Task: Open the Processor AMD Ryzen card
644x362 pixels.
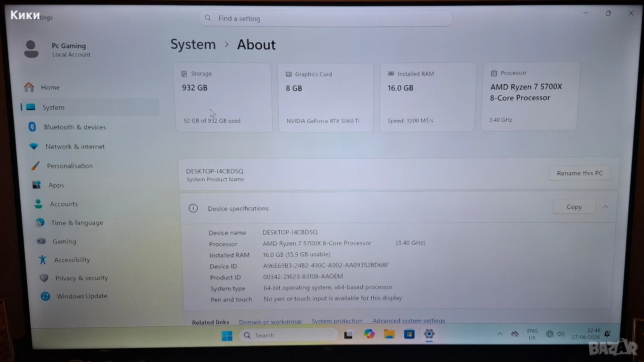Action: click(531, 96)
